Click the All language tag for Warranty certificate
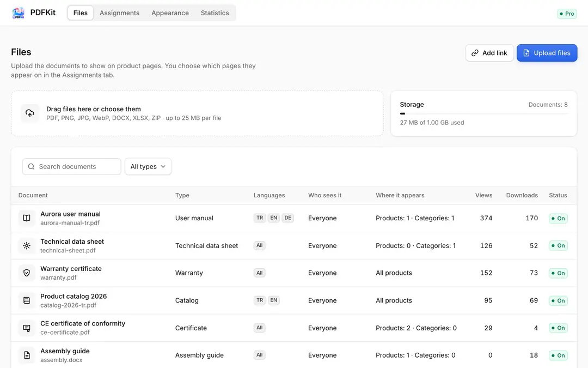 [x=260, y=273]
